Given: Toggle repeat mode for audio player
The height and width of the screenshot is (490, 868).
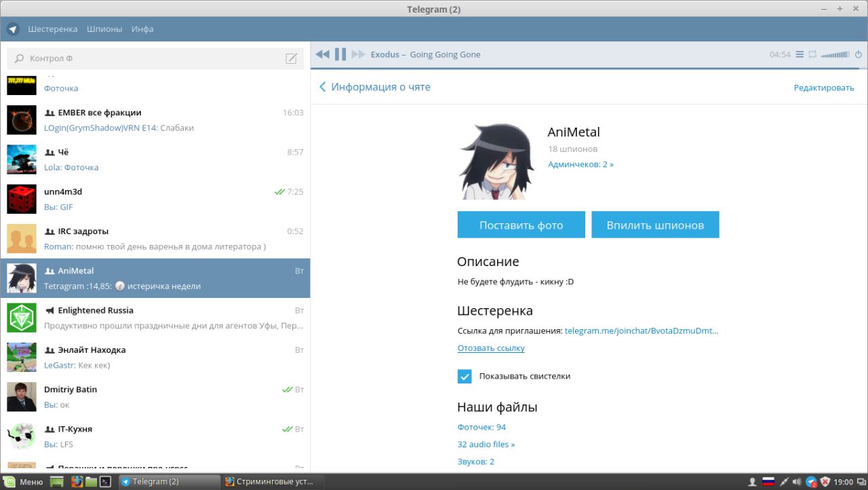Looking at the screenshot, I should pyautogui.click(x=812, y=54).
